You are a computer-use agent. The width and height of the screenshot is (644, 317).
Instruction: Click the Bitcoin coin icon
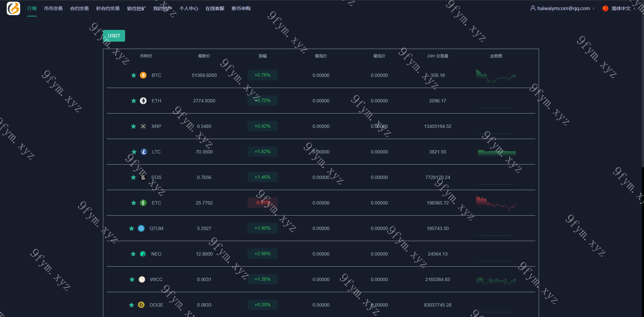coord(143,75)
